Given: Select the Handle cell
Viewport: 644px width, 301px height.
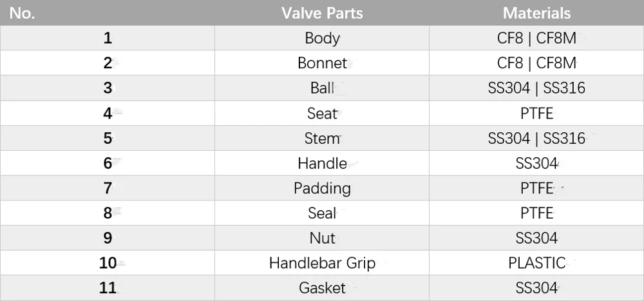Looking at the screenshot, I should coord(322,164).
